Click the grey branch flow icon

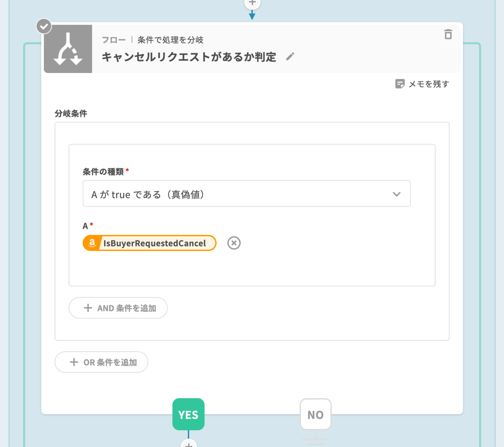(68, 49)
